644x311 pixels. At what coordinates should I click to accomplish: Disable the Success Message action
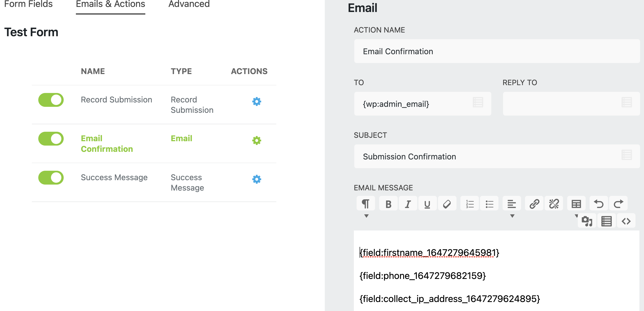coord(51,177)
